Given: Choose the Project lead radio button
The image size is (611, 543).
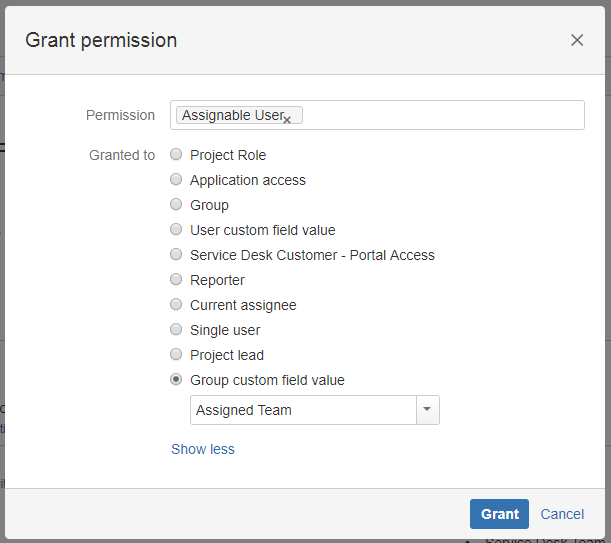Looking at the screenshot, I should pos(176,355).
